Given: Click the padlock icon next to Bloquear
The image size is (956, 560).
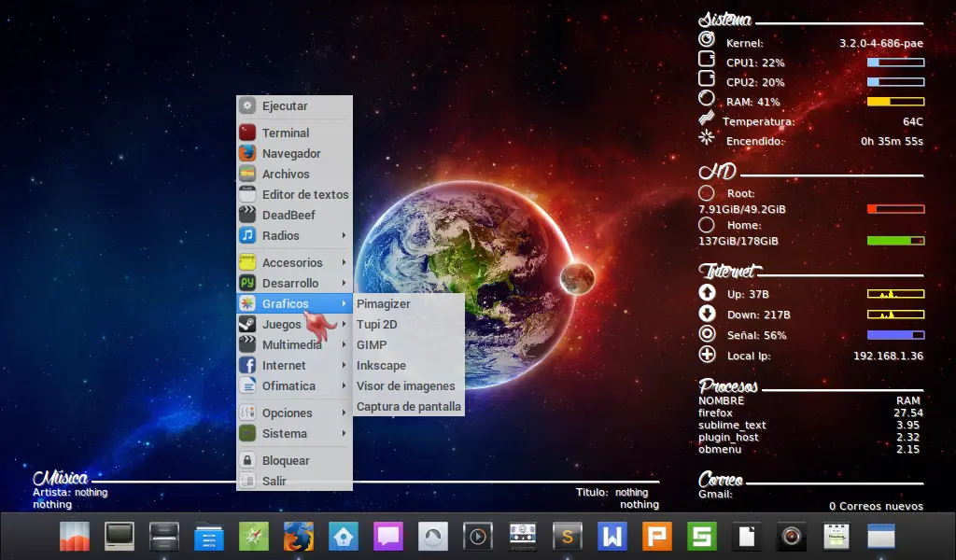Looking at the screenshot, I should [x=247, y=460].
